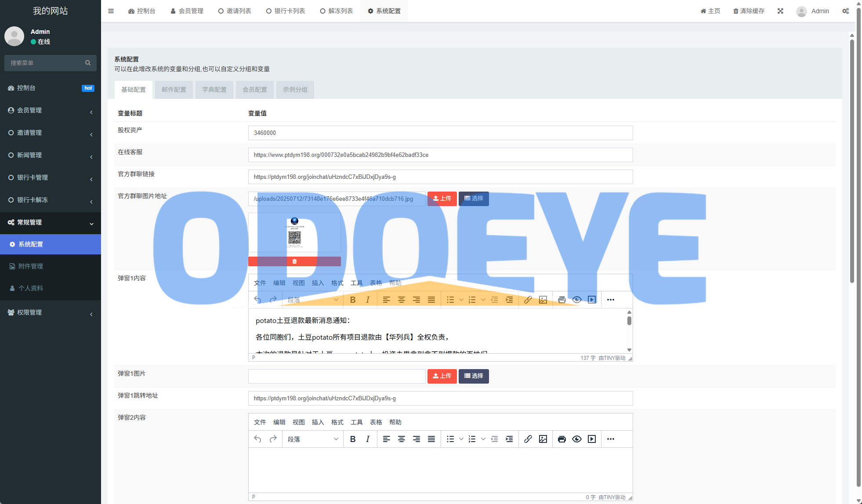Click insert link icon in 弹窗2内容 editor
Viewport: 862px width, 504px height.
[528, 439]
